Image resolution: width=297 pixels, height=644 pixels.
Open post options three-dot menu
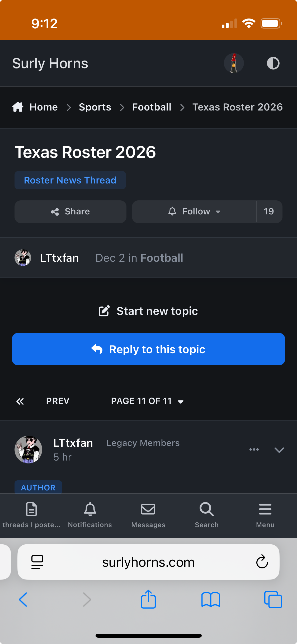coord(254,449)
